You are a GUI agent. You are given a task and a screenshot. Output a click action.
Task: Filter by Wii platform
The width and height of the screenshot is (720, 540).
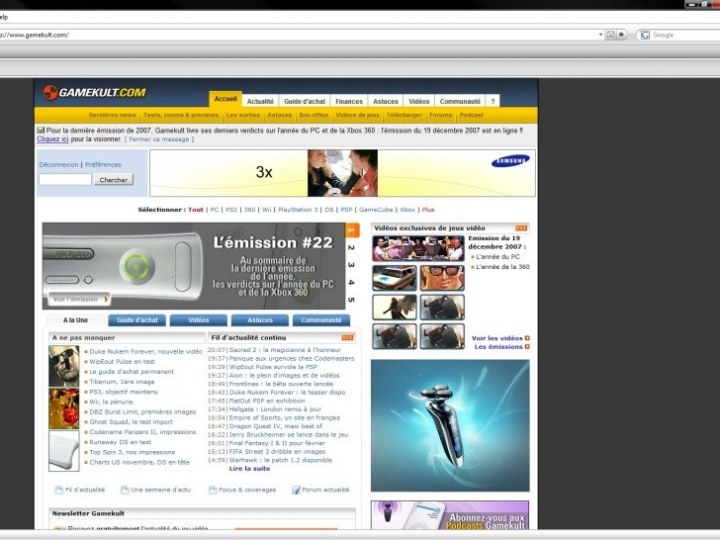coord(267,210)
